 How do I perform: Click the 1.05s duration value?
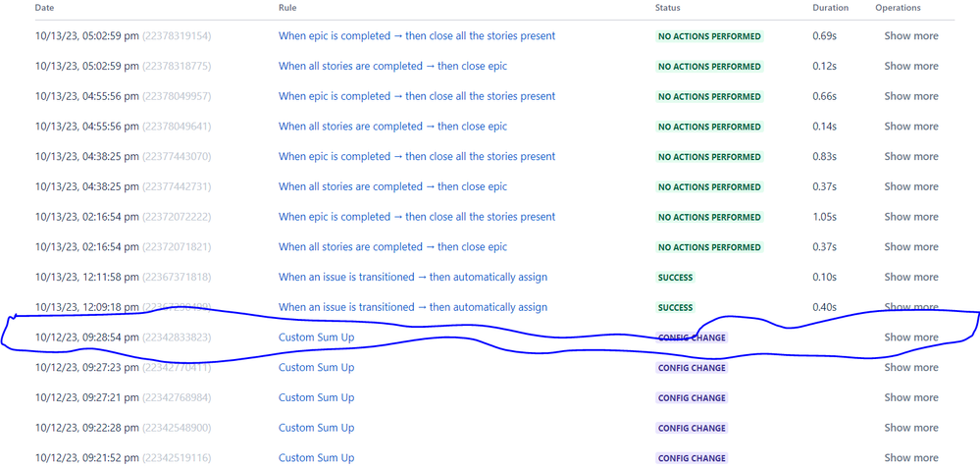click(825, 217)
